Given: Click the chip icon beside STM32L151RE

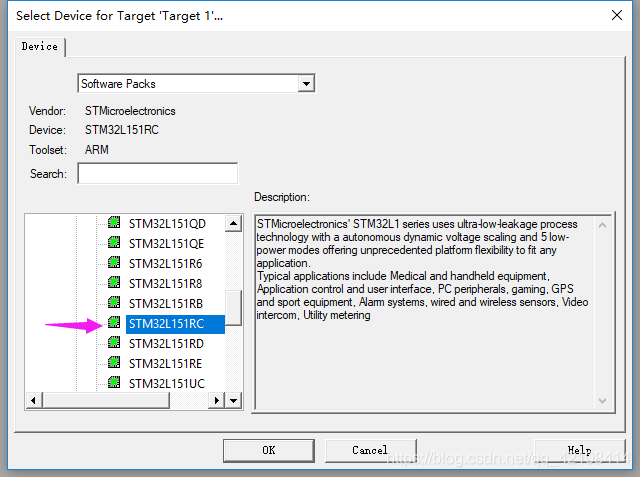Looking at the screenshot, I should tap(114, 362).
